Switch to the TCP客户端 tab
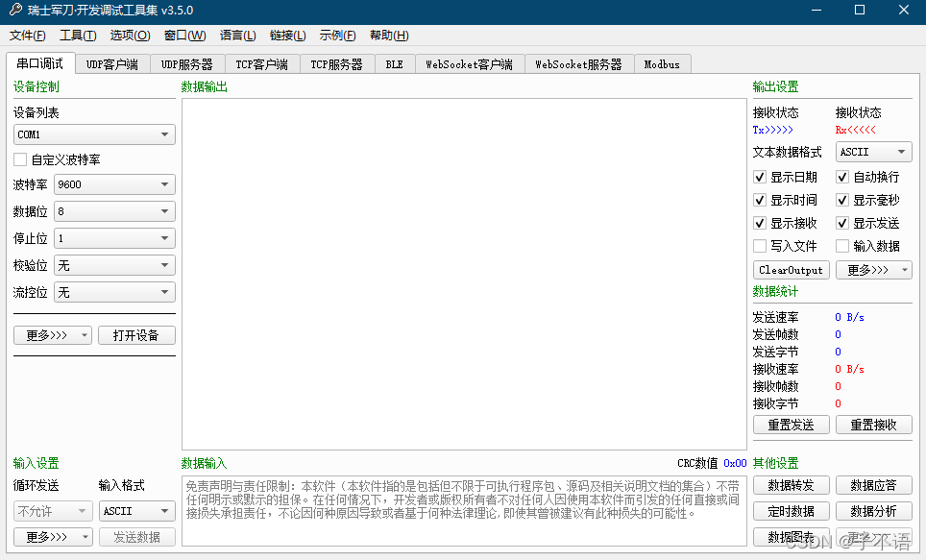Viewport: 926px width, 560px height. point(262,64)
